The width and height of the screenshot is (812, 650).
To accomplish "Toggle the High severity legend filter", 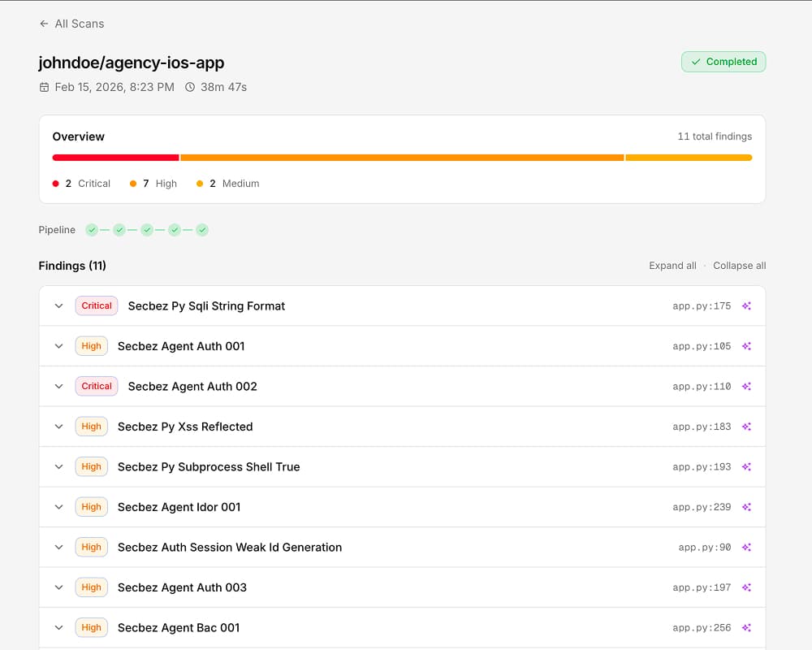I will pyautogui.click(x=153, y=184).
